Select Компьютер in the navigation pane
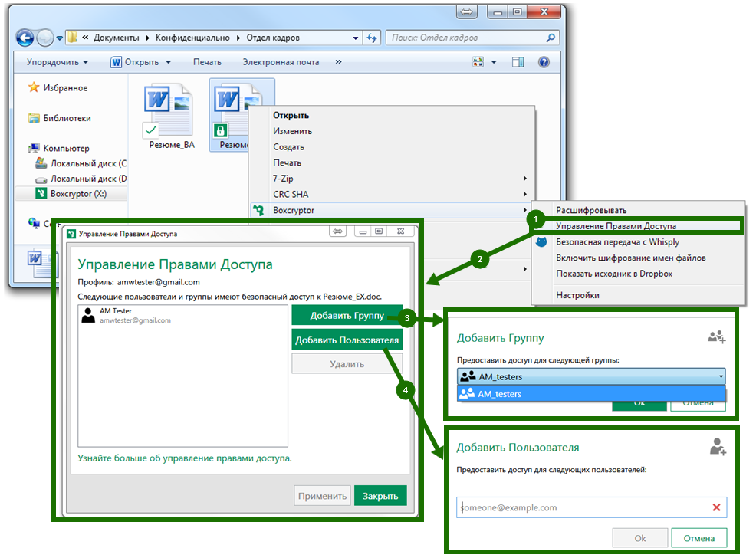 (59, 149)
